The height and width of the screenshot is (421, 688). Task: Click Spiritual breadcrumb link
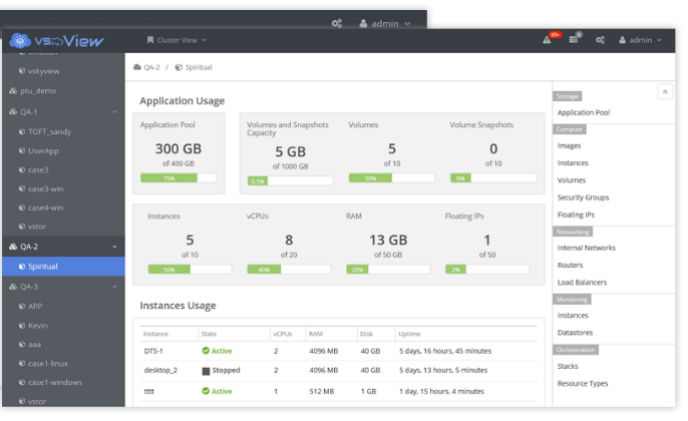pyautogui.click(x=198, y=67)
